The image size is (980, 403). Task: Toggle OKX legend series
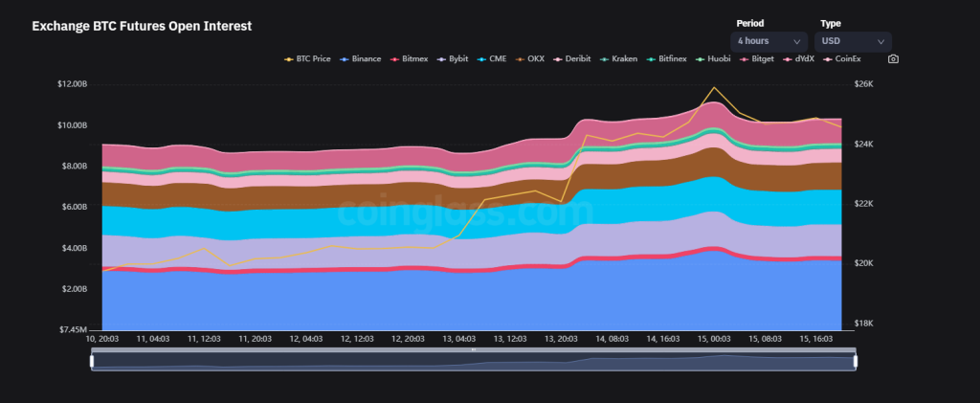pyautogui.click(x=530, y=58)
